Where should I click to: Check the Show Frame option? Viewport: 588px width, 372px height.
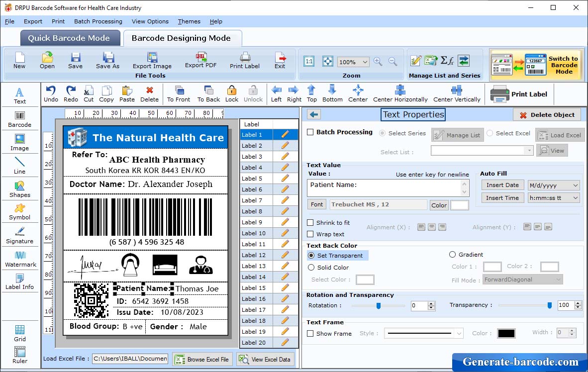[x=310, y=334]
